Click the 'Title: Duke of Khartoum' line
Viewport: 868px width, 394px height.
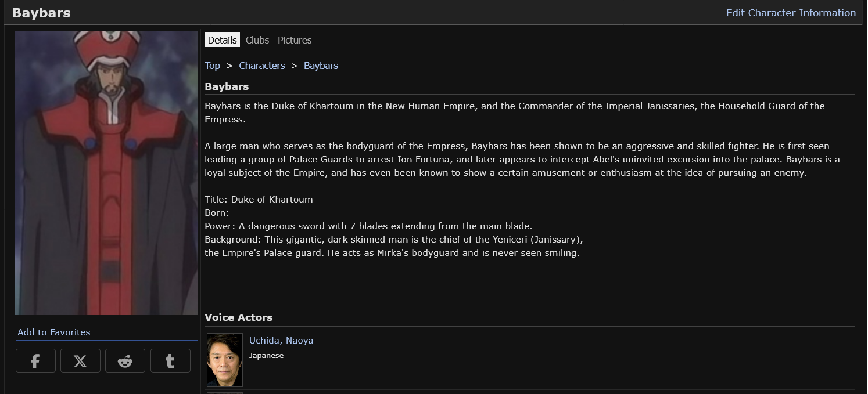(x=259, y=199)
